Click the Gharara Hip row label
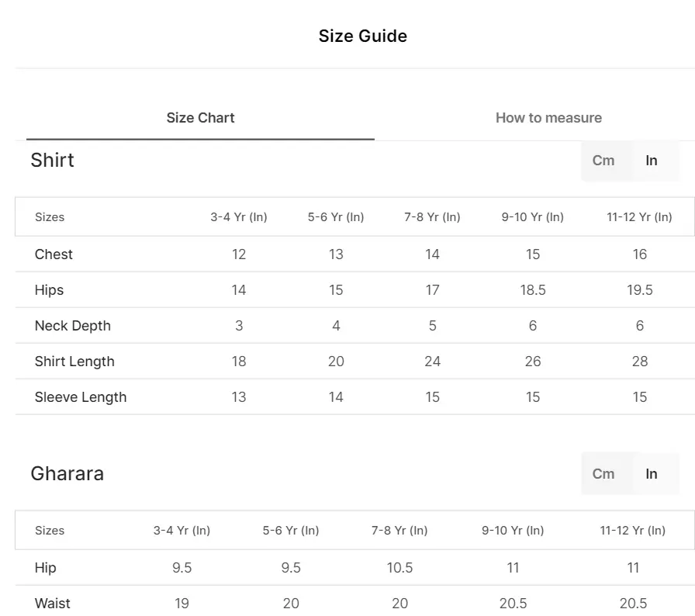The image size is (695, 616). (45, 568)
